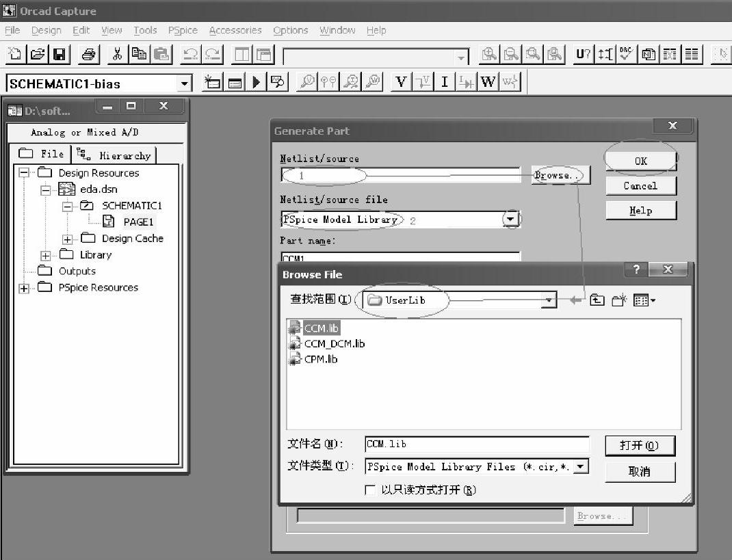Screen dimensions: 732x560
Task: Click the 打开 (Open) button
Action: pos(640,446)
